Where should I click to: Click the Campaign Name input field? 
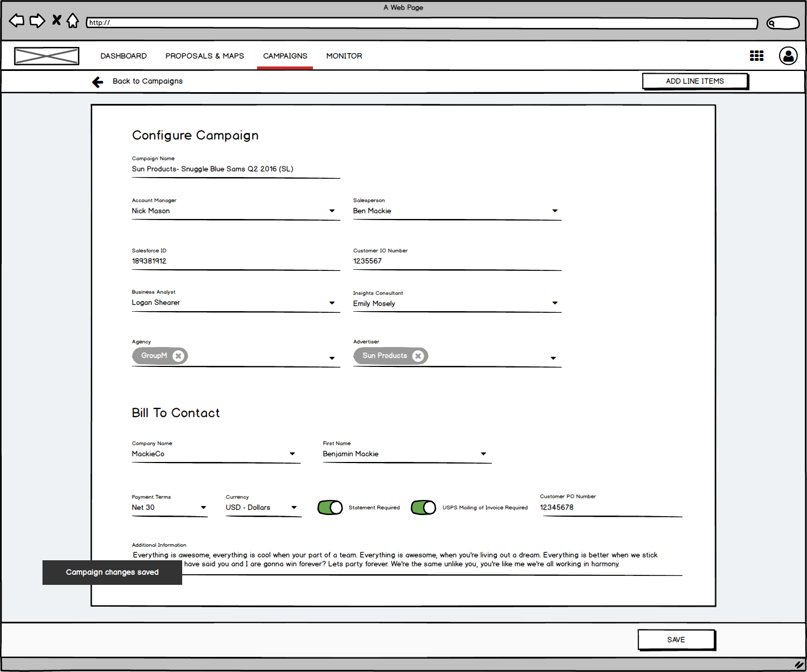pyautogui.click(x=235, y=169)
